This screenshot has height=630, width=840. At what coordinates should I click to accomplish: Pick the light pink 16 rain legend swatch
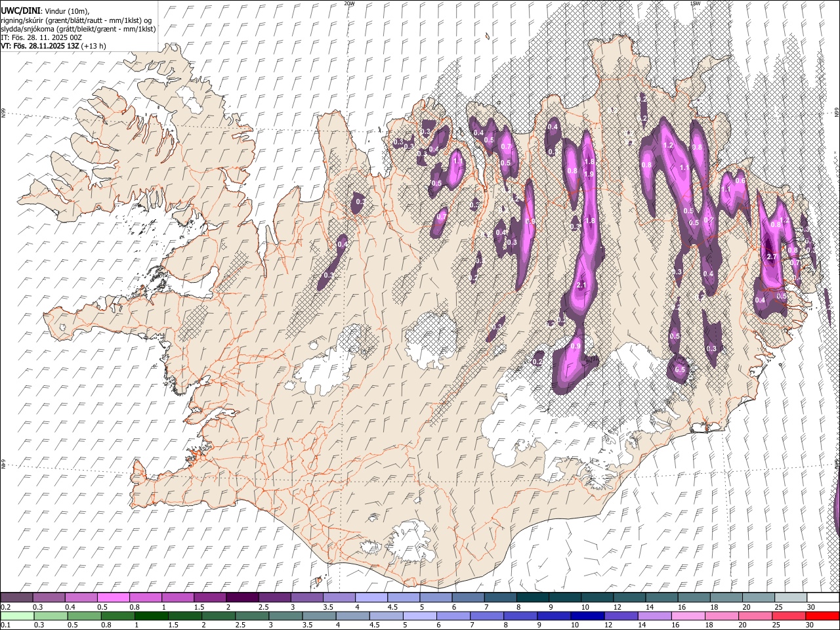coord(688,616)
